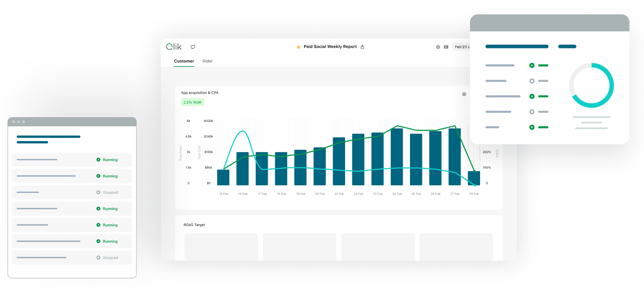Click the calendar icon near the date selector
The width and height of the screenshot is (644, 288).
446,47
